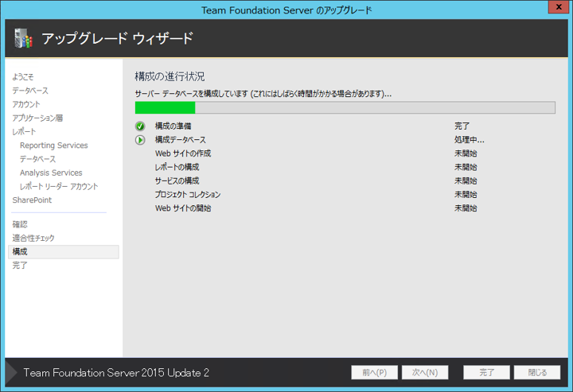Image resolution: width=573 pixels, height=392 pixels.
Task: Select the ようこそ step in the sidebar
Action: [x=22, y=76]
